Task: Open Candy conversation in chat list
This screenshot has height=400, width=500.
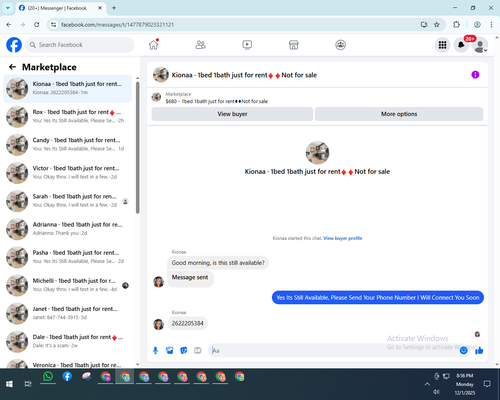Action: (67, 145)
